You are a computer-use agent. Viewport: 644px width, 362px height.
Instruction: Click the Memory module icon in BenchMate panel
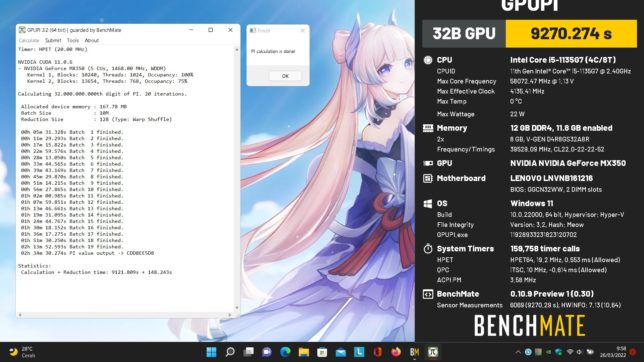[428, 128]
